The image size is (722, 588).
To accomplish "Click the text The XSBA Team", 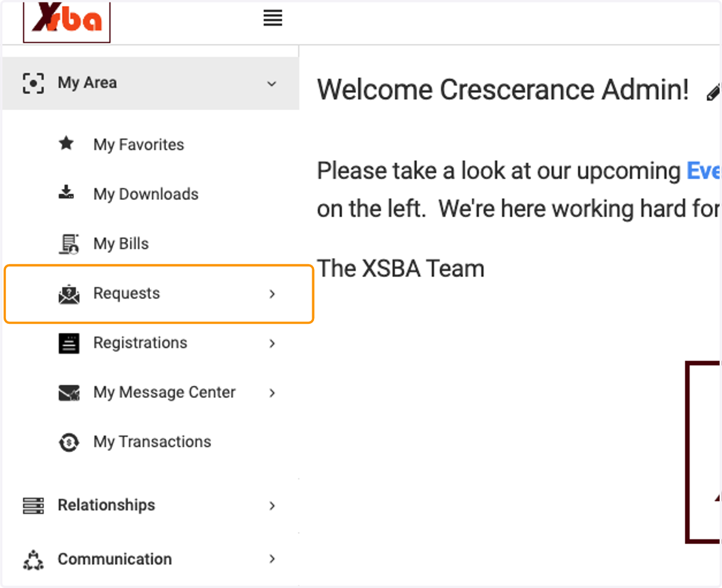I will (x=401, y=268).
